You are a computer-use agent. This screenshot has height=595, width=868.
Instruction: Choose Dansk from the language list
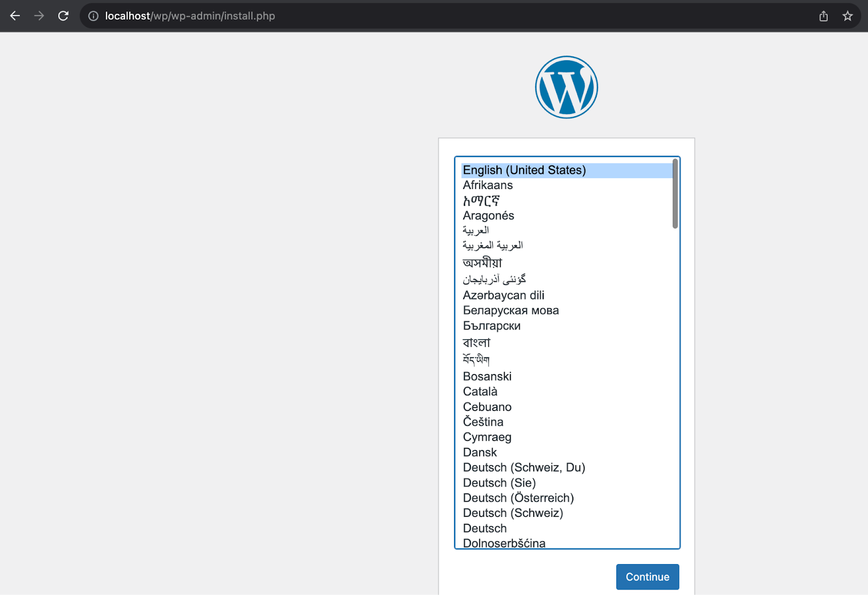coord(567,452)
